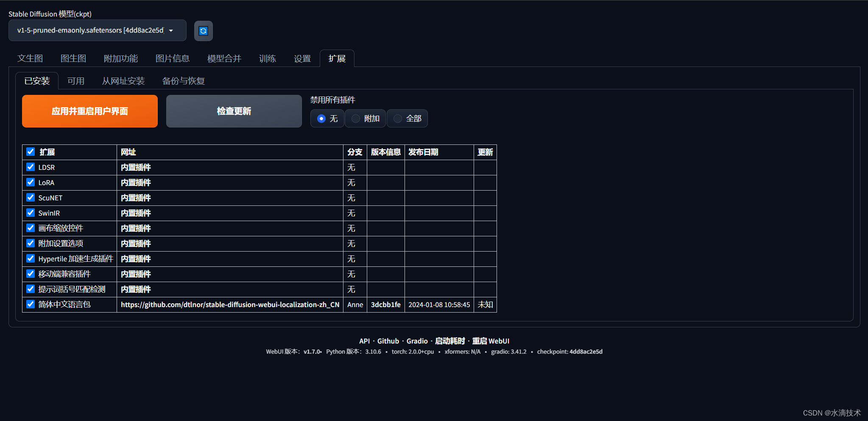
Task: Click the v1.7.0 WebUI version text
Action: [312, 352]
